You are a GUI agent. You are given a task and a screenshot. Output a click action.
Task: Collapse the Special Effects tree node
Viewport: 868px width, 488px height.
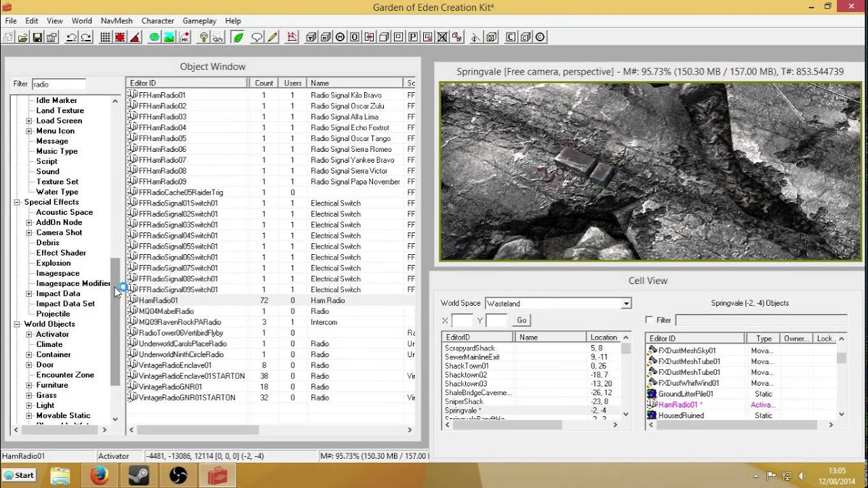pyautogui.click(x=18, y=202)
